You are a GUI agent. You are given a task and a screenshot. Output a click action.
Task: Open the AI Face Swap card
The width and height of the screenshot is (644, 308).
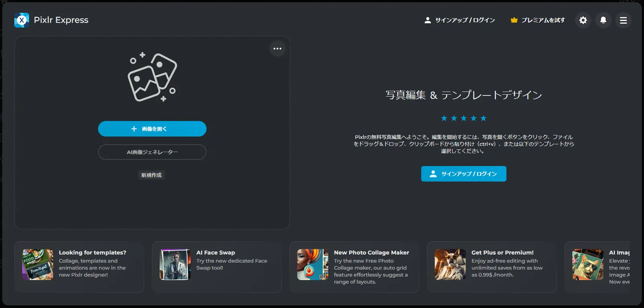coord(217,267)
